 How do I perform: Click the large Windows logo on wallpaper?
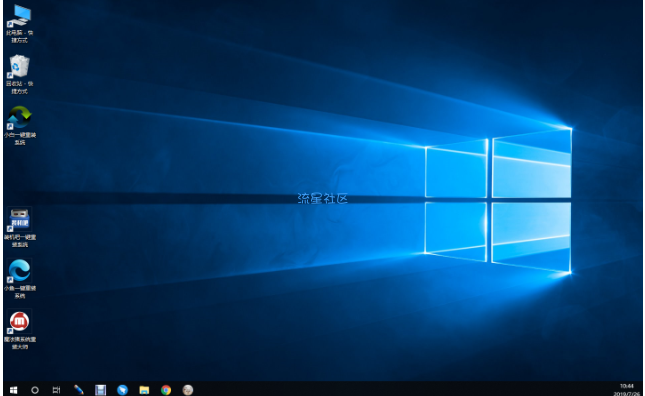[x=498, y=201]
